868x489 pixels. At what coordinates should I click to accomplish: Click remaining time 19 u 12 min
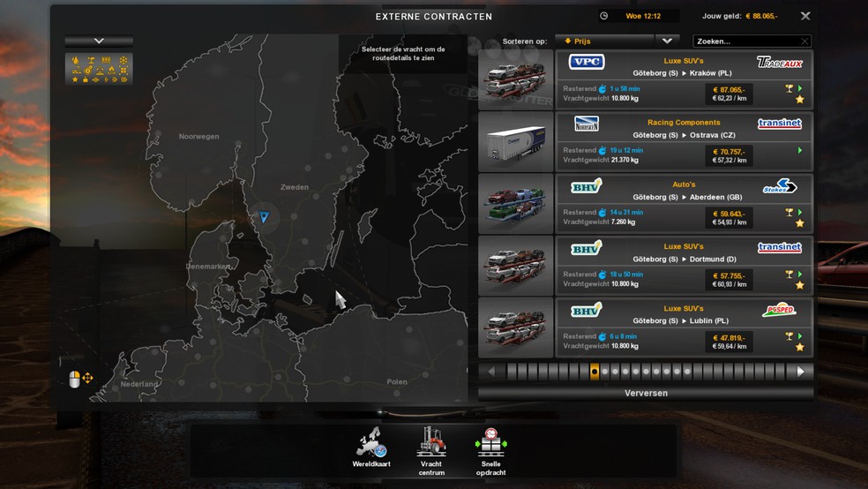point(626,151)
